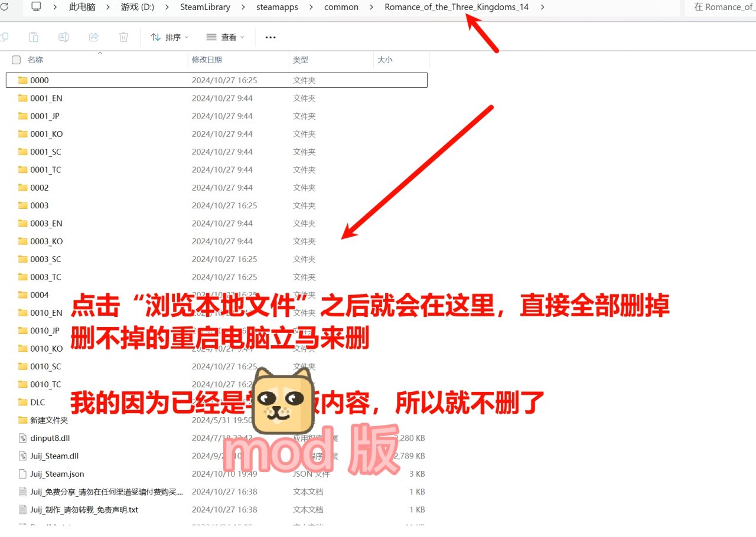Select the DLC folder icon
Screen dimensions: 756x537
point(22,402)
